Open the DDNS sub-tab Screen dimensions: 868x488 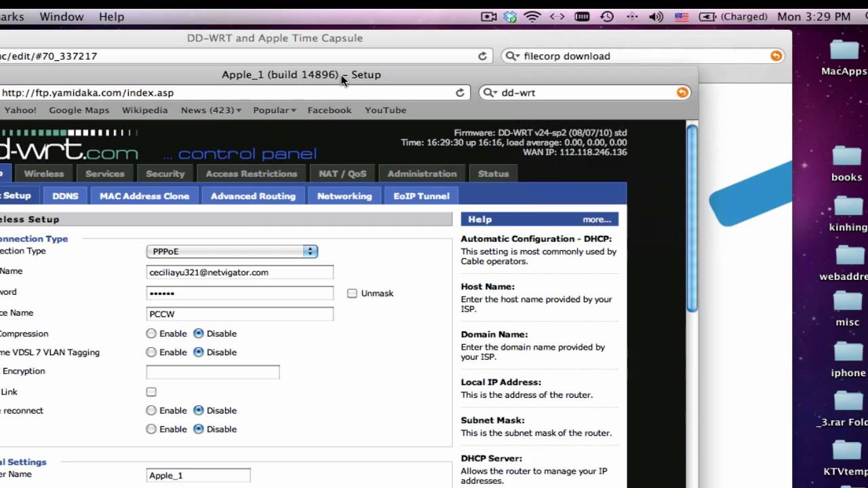pyautogui.click(x=66, y=197)
